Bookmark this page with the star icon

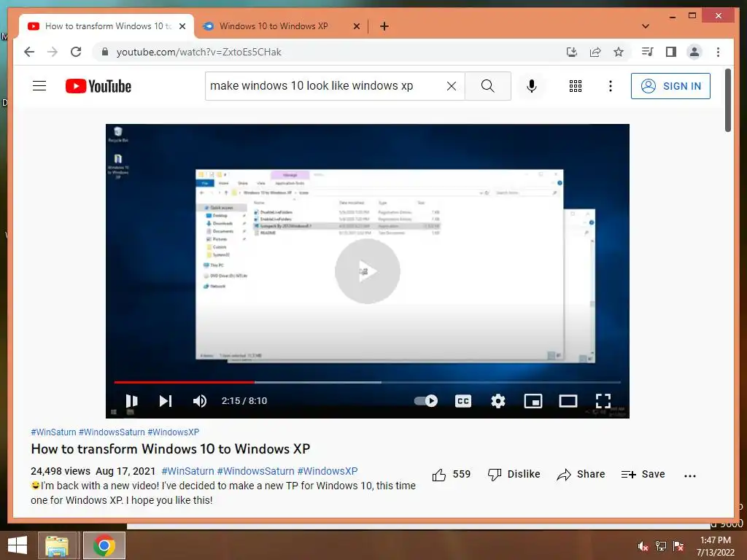click(619, 52)
